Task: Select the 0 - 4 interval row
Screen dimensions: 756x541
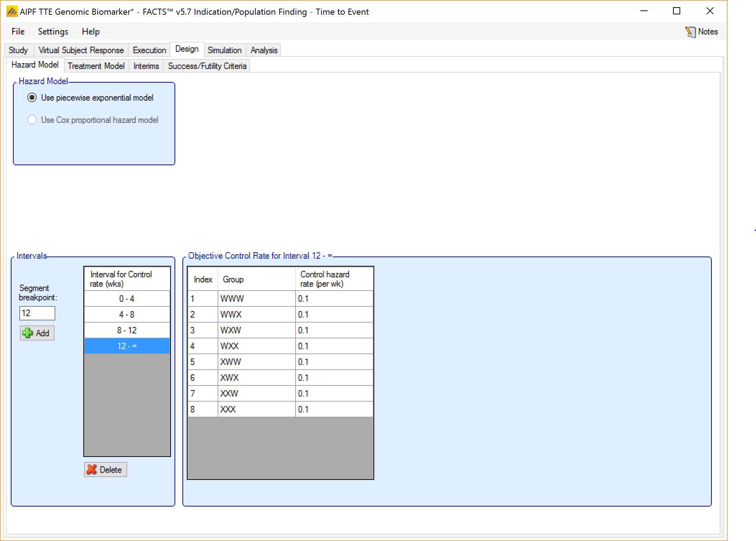Action: [127, 299]
